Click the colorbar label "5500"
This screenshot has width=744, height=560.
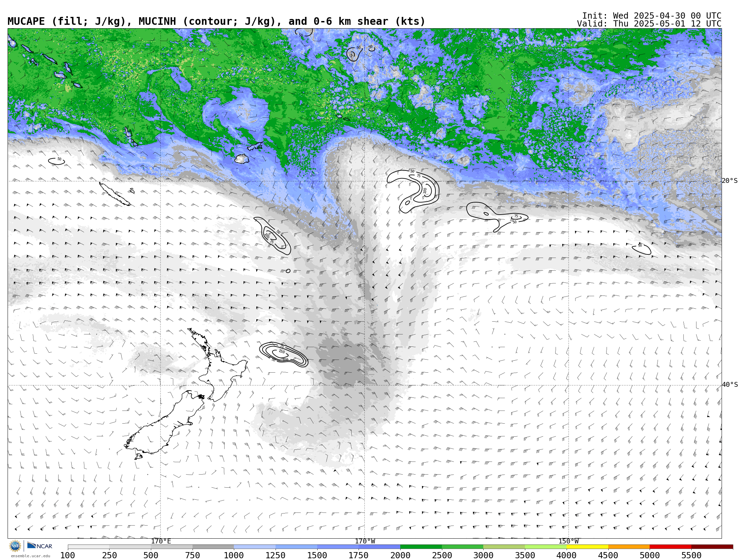click(691, 556)
